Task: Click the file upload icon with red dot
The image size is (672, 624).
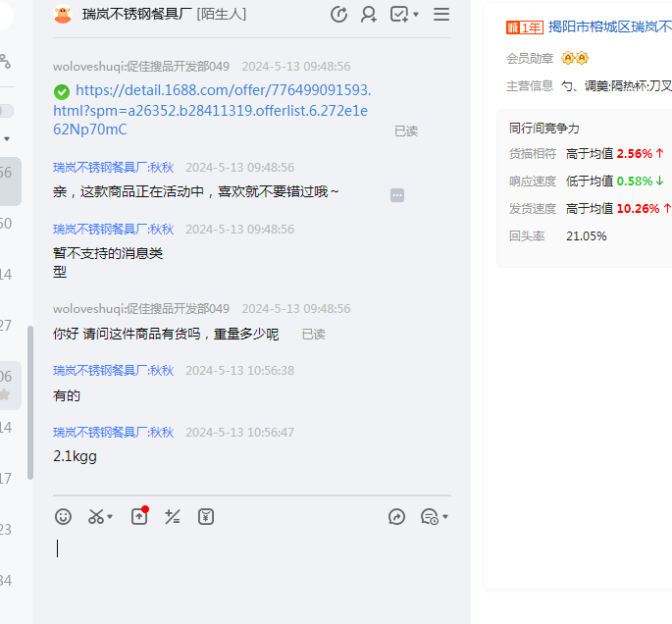Action: coord(139,516)
